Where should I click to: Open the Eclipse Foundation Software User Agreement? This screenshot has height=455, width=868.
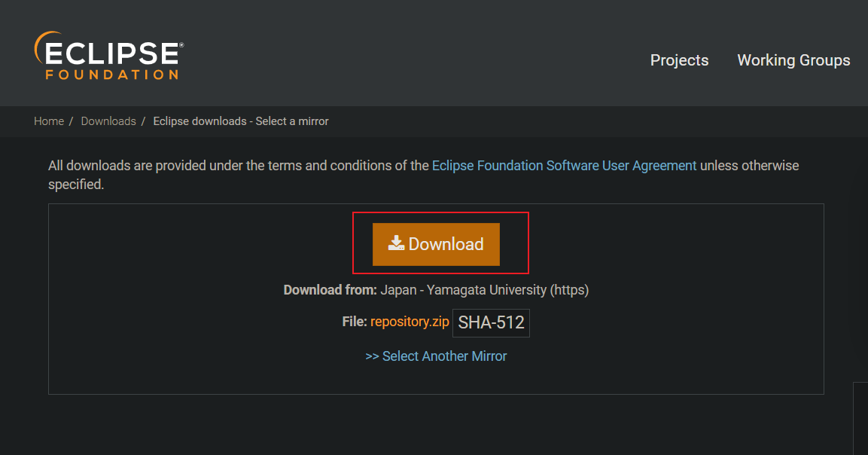pos(563,165)
